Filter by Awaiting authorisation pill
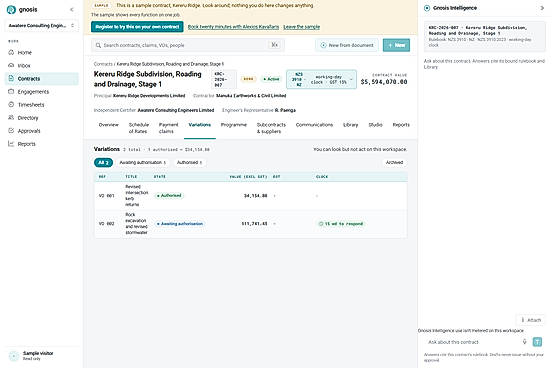552x368 pixels. 142,162
